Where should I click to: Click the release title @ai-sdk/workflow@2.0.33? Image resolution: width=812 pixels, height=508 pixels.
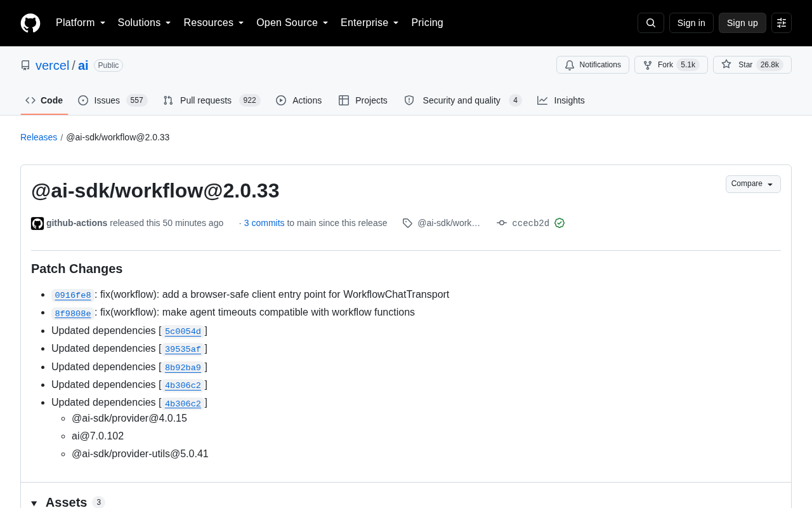click(155, 190)
